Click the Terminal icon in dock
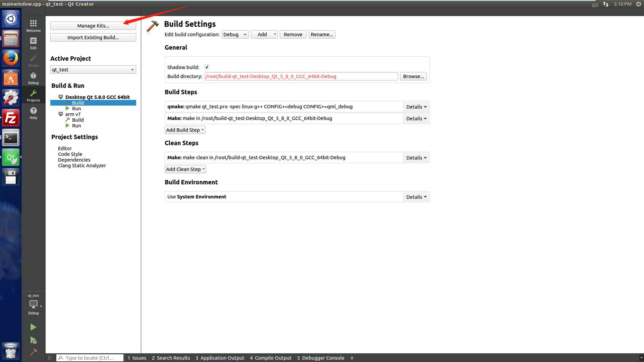This screenshot has height=362, width=644. (x=11, y=137)
